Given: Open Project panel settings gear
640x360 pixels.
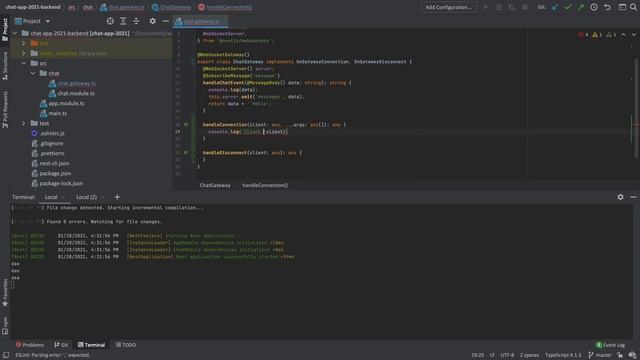Looking at the screenshot, I should pos(152,21).
